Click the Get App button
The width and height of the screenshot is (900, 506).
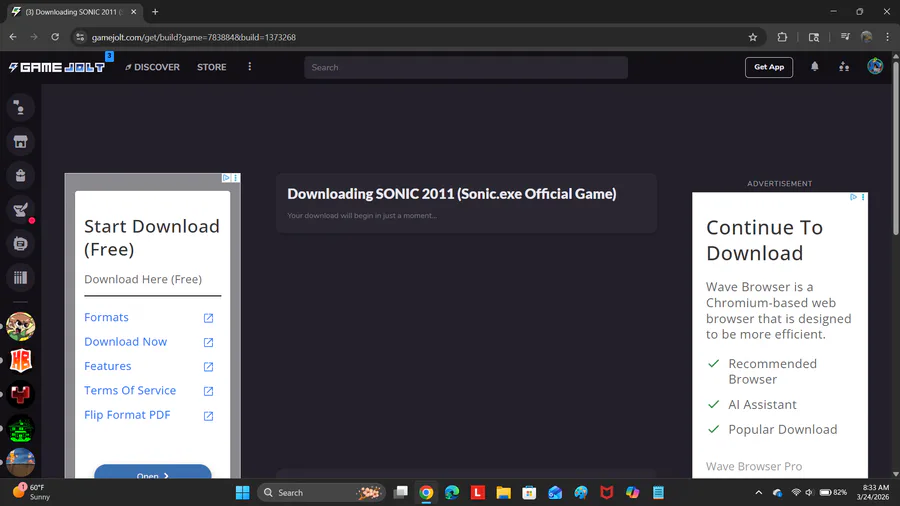pos(769,67)
